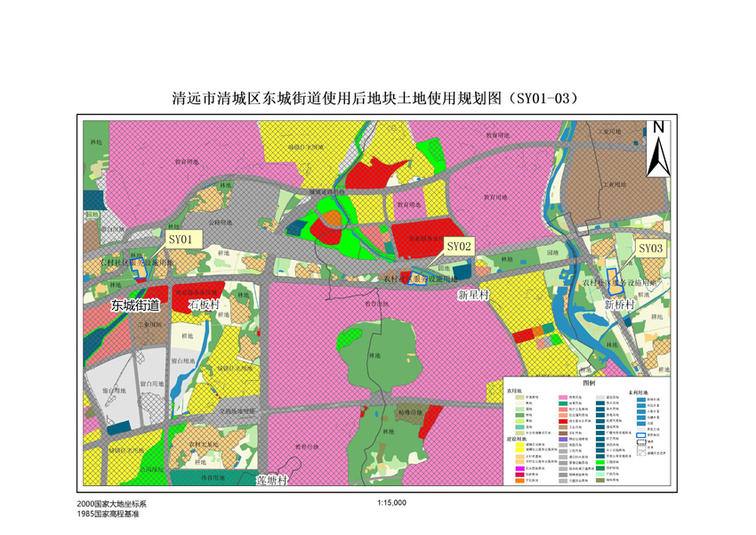Click the 2000国家大地坐标系 note
Screen dimensions: 756x535
pos(111,504)
